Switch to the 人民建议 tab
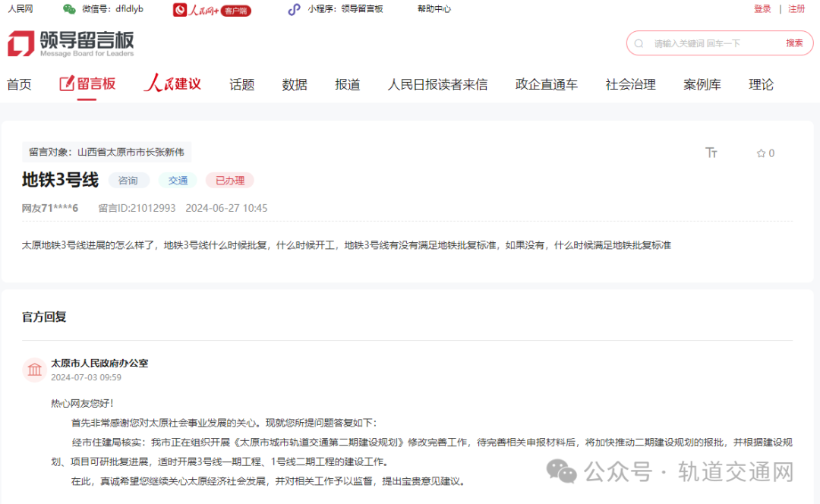Image resolution: width=820 pixels, height=504 pixels. tap(172, 84)
